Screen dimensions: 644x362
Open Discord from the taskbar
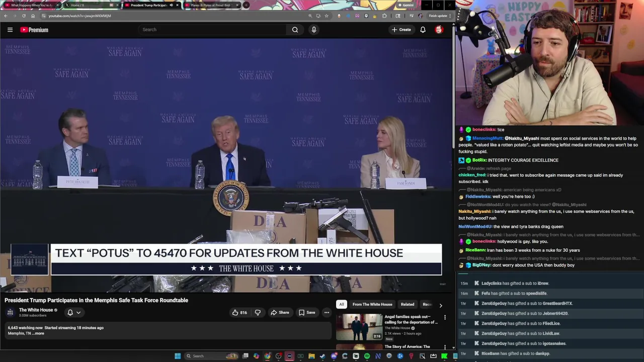[334, 356]
